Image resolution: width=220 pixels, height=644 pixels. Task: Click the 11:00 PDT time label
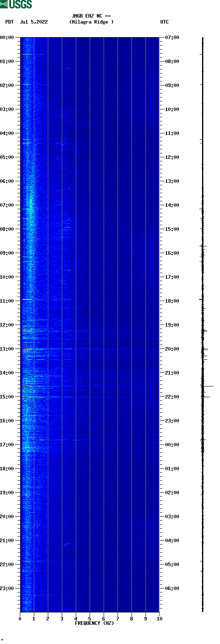[7, 301]
